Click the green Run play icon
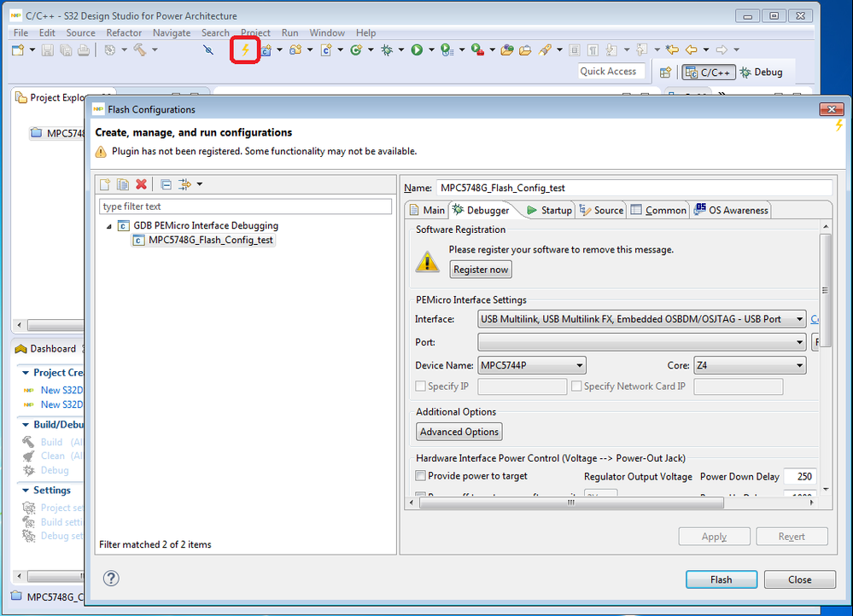Image resolution: width=853 pixels, height=616 pixels. [417, 50]
